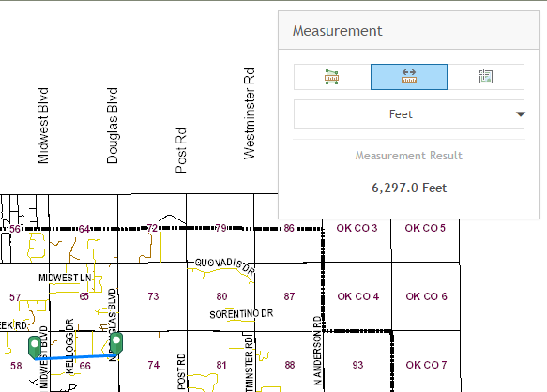Click map section label 86
This screenshot has height=392, width=547.
point(289,228)
